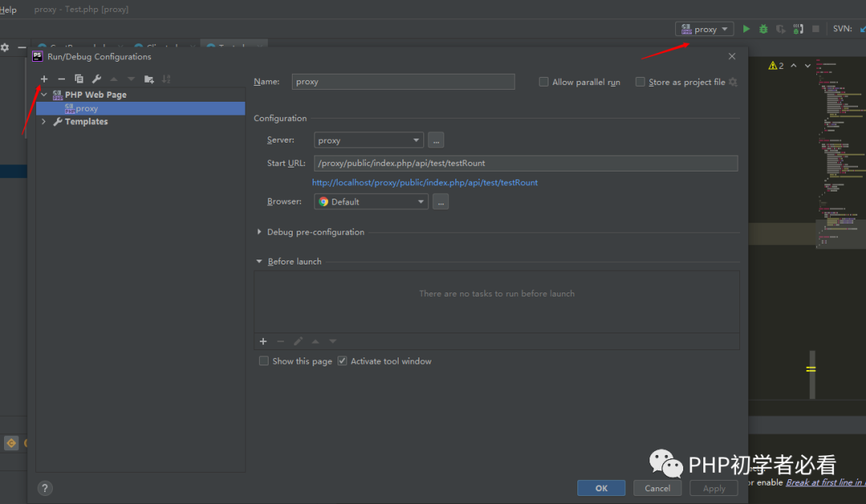Enable Allow parallel run checkbox
866x504 pixels.
click(544, 82)
